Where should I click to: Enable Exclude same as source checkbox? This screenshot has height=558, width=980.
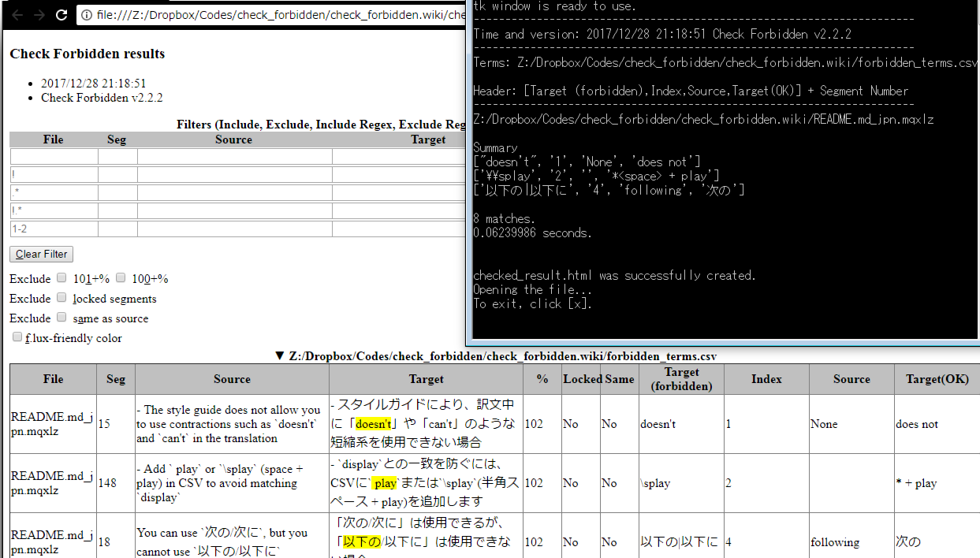(61, 318)
